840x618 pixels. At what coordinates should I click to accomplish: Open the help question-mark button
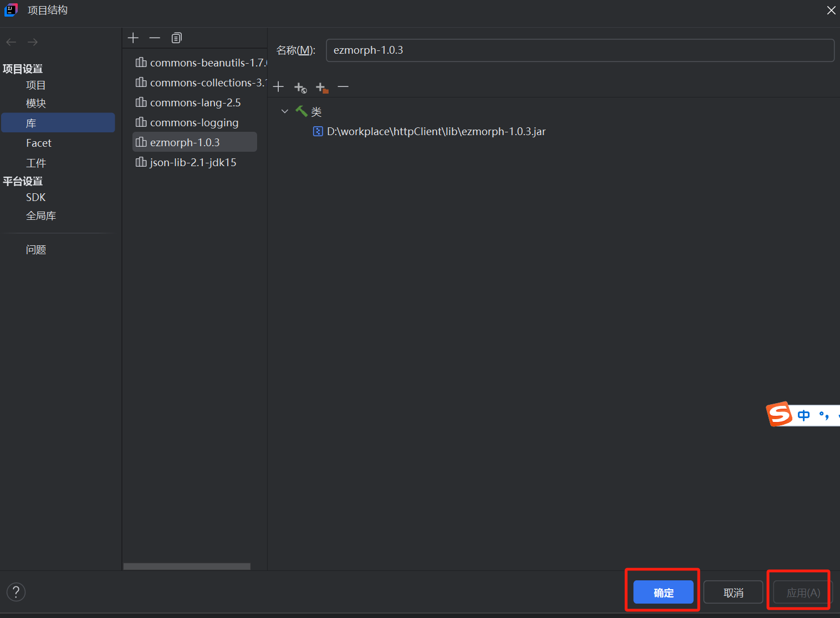click(x=16, y=591)
